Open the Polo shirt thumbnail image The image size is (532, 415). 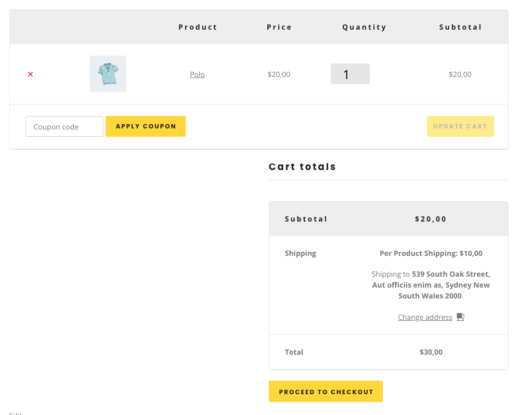[x=108, y=74]
